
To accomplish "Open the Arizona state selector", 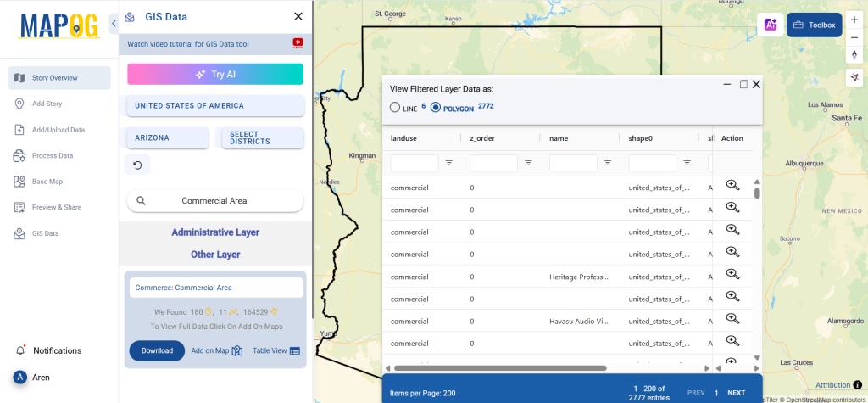I will [x=167, y=137].
